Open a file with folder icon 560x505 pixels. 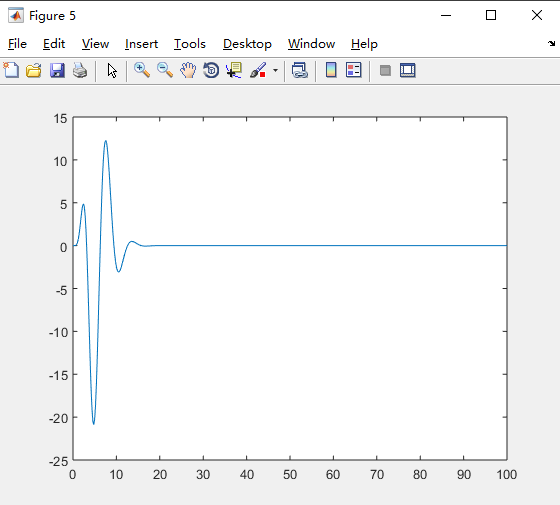[34, 70]
